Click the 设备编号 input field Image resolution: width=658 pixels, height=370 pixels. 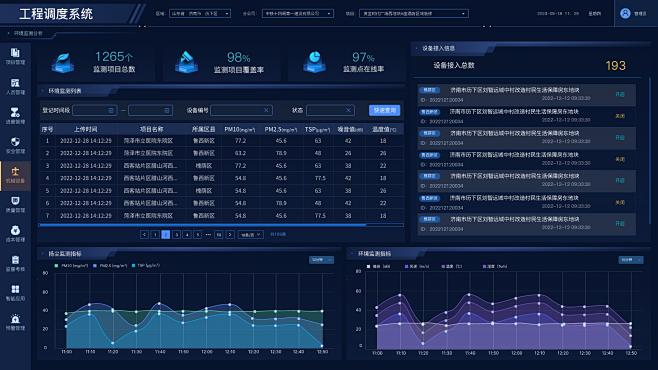241,110
